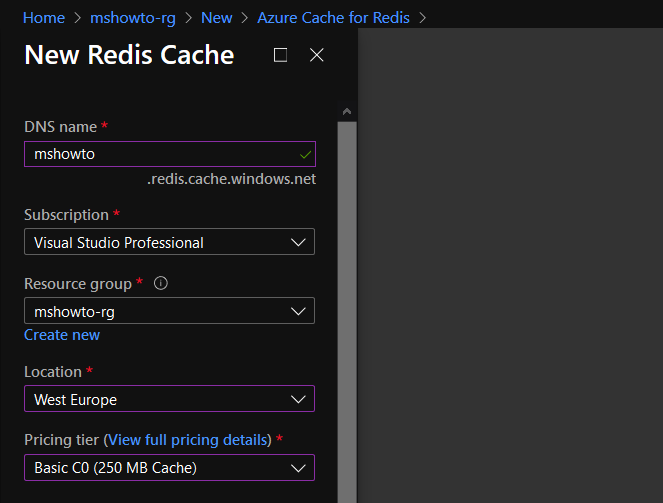
Task: Click the scrollbar up arrow
Action: point(347,112)
